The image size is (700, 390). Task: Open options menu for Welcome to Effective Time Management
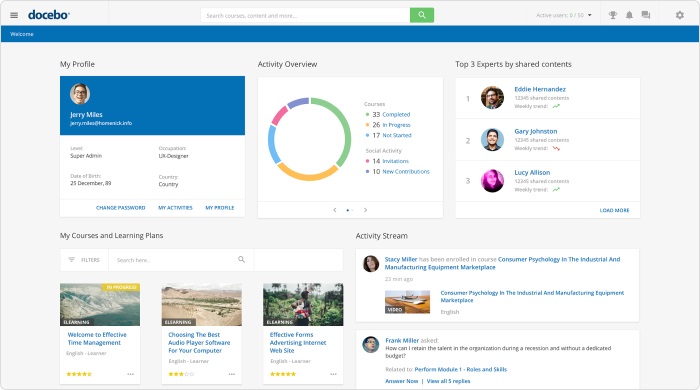point(130,374)
